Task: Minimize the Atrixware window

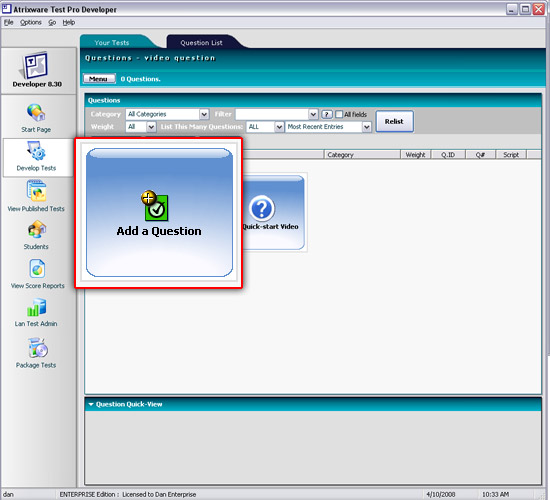Action: point(511,9)
